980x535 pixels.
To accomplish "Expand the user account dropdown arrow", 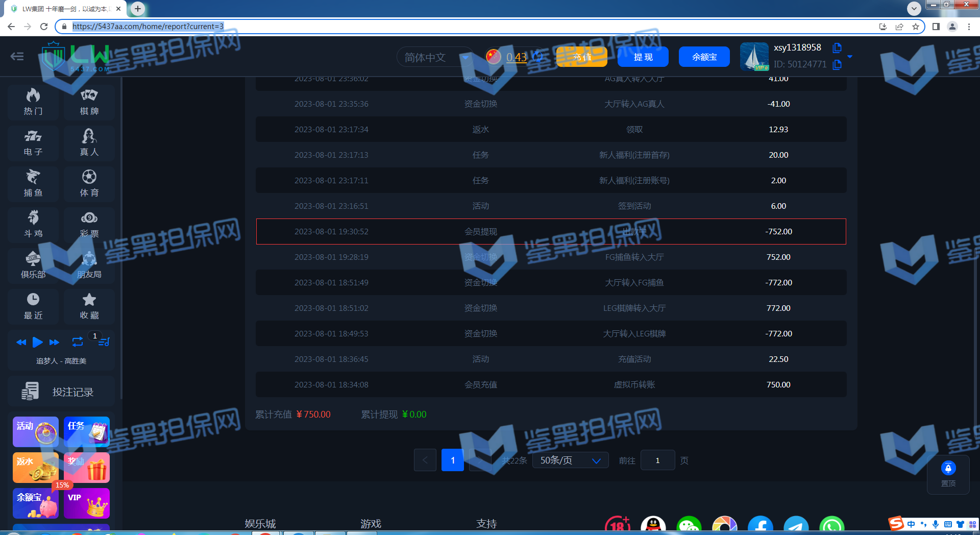I will pyautogui.click(x=850, y=57).
